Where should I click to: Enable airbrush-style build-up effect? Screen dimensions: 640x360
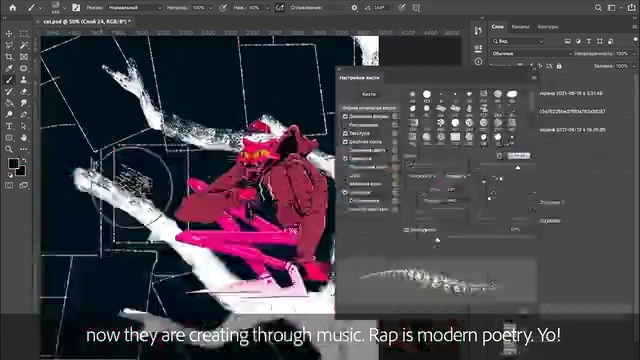(280, 8)
